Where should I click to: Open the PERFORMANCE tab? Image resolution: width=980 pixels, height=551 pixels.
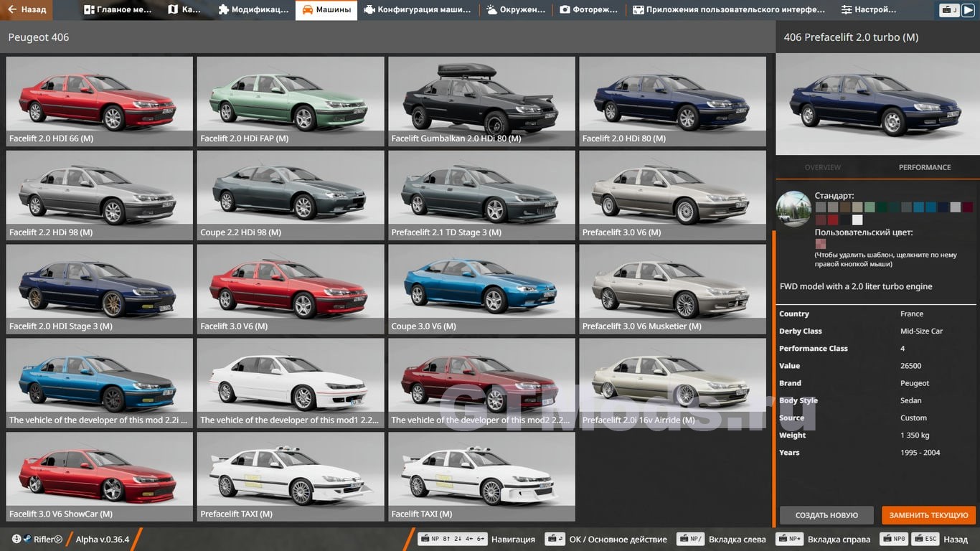(925, 167)
